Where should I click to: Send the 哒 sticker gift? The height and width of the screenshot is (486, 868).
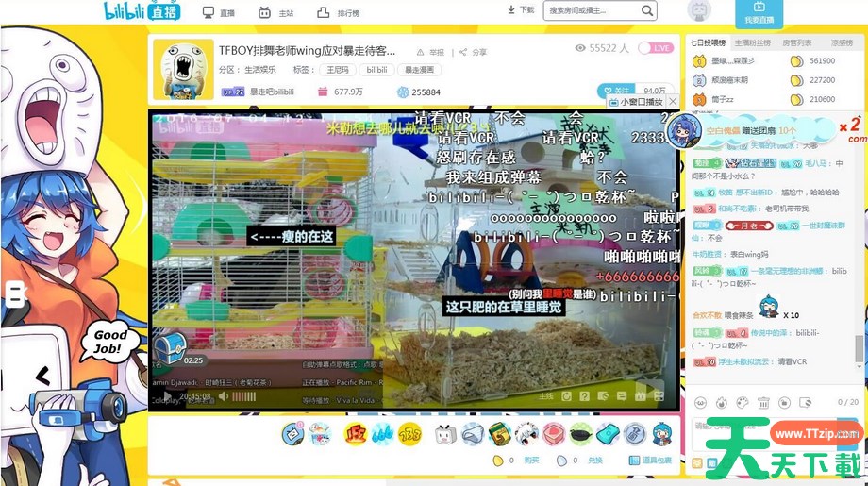355,434
